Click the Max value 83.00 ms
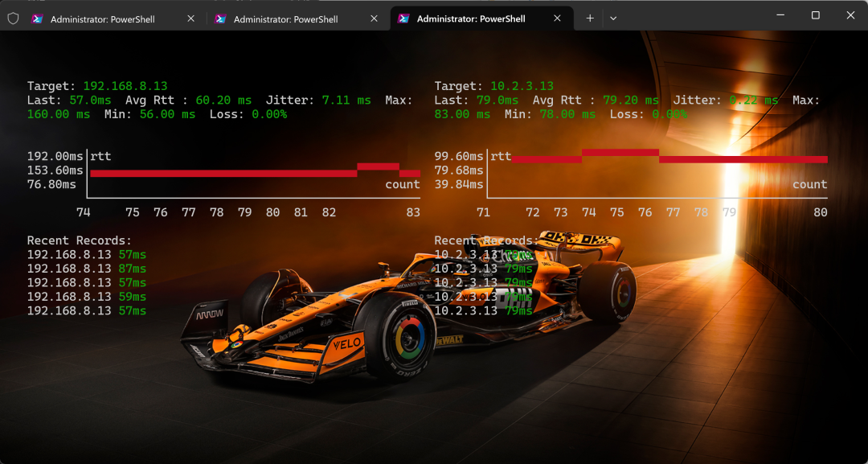Viewport: 868px width, 464px height. click(x=462, y=114)
